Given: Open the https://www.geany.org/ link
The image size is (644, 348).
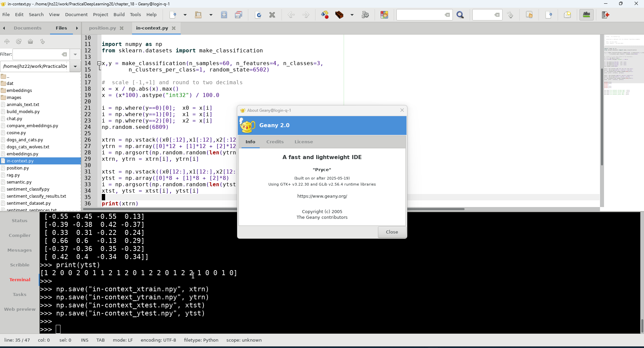Looking at the screenshot, I should coord(322,196).
